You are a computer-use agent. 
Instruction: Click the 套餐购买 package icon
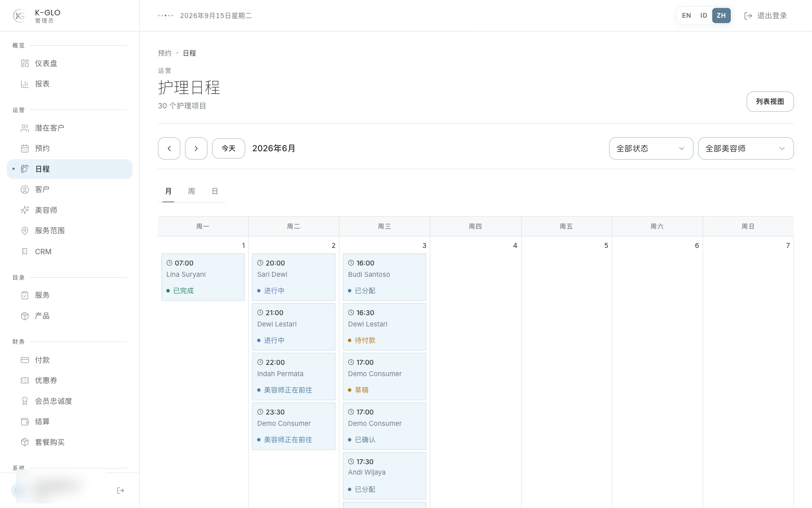coord(25,442)
